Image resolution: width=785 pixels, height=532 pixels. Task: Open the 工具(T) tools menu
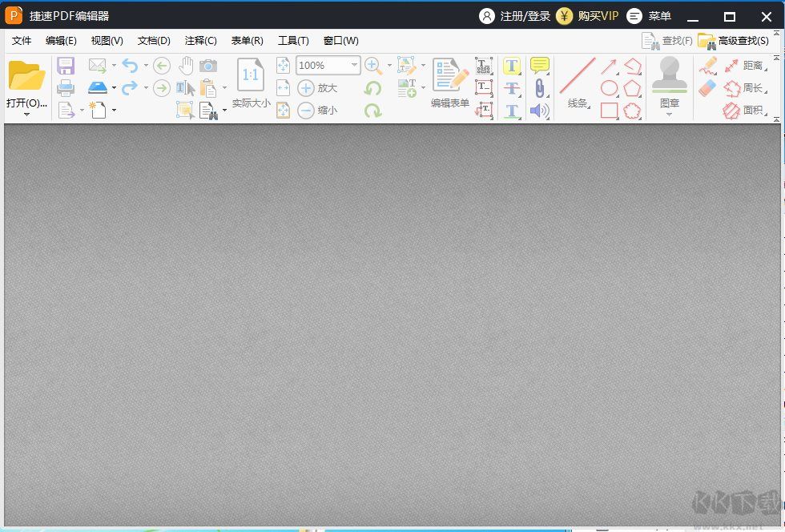(x=292, y=41)
